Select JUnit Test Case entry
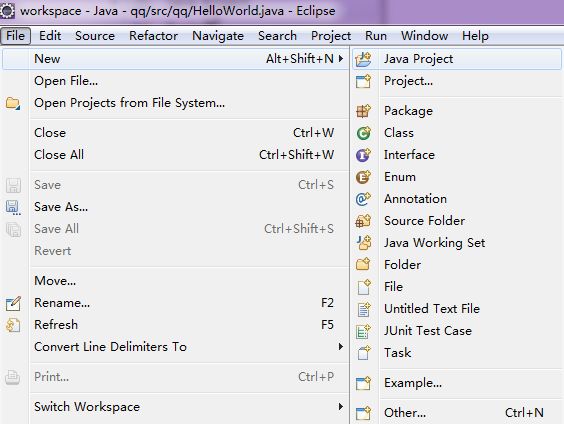564x424 pixels. point(457,330)
